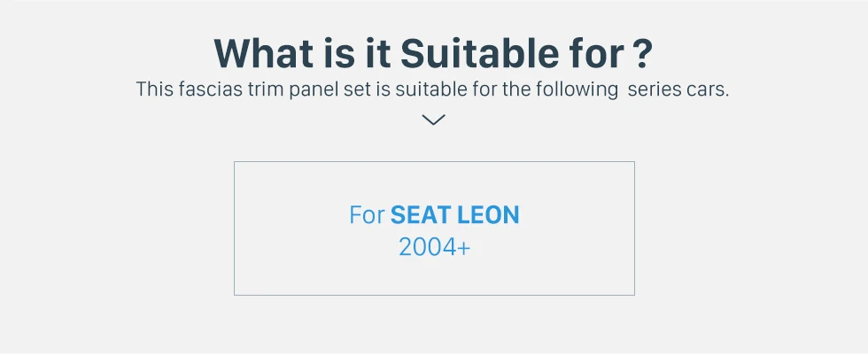Click the question mark in the heading
The image size is (868, 356).
click(x=644, y=53)
